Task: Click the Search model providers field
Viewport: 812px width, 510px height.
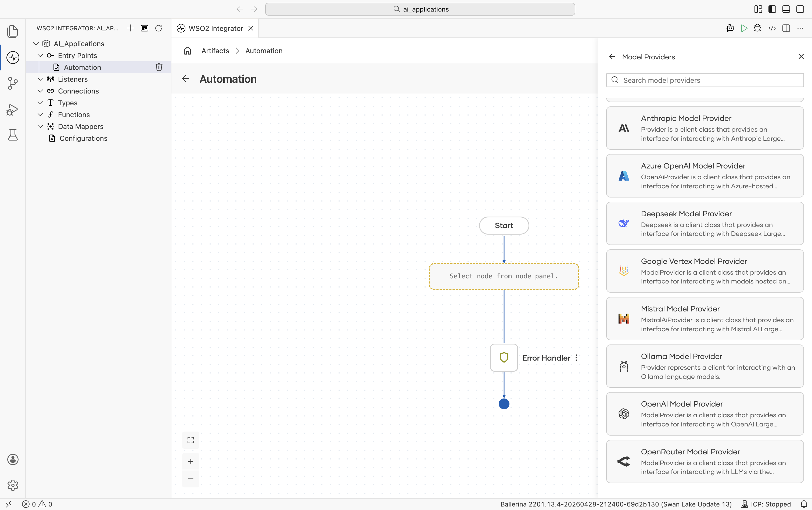Action: click(x=705, y=80)
